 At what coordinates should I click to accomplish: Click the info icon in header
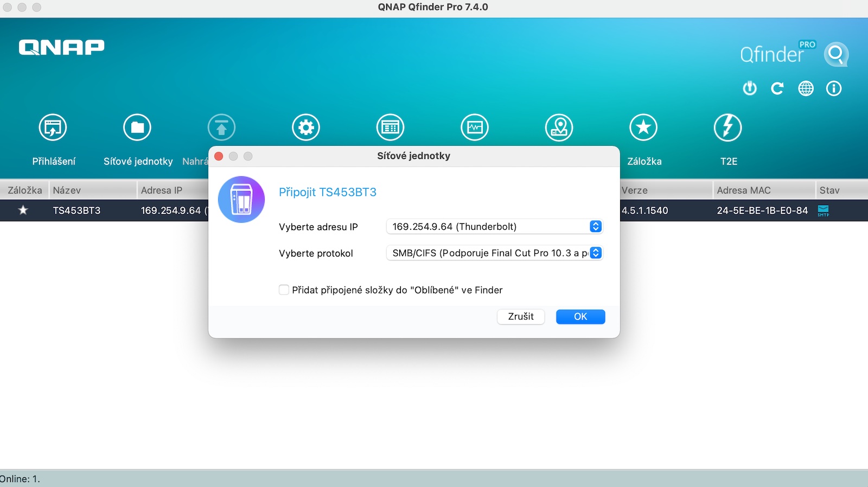[834, 88]
